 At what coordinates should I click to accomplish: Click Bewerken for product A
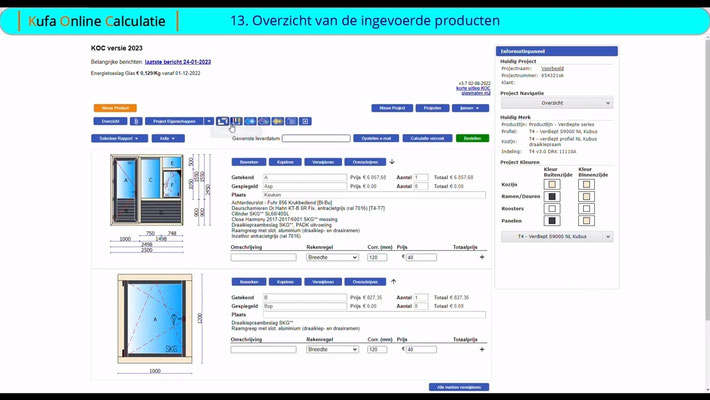point(249,162)
